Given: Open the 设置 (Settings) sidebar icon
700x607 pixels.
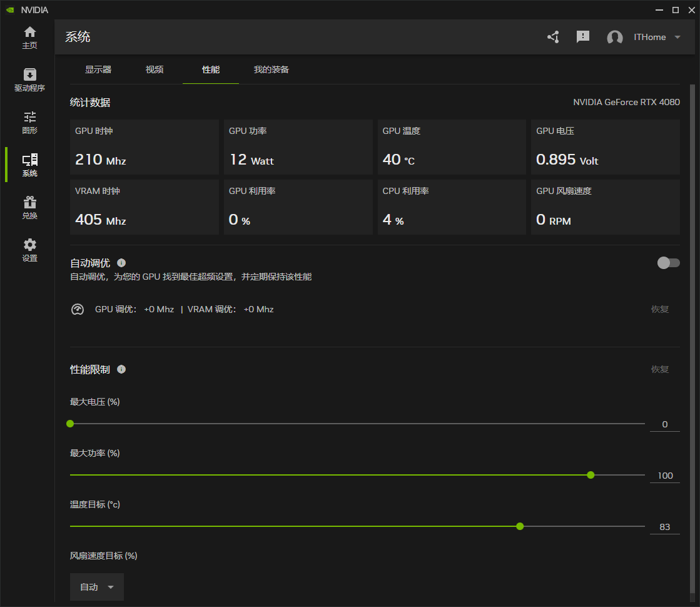Looking at the screenshot, I should pyautogui.click(x=29, y=250).
